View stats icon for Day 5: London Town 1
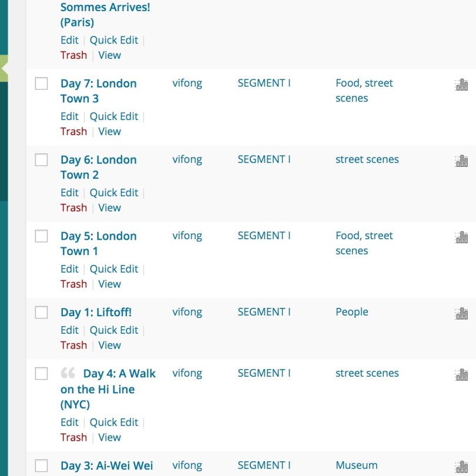This screenshot has height=476, width=476. coord(461,237)
